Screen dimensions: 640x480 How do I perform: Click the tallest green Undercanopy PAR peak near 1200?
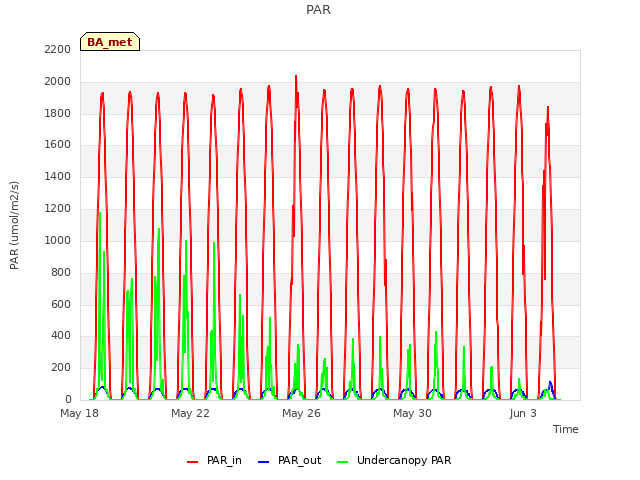pyautogui.click(x=100, y=213)
